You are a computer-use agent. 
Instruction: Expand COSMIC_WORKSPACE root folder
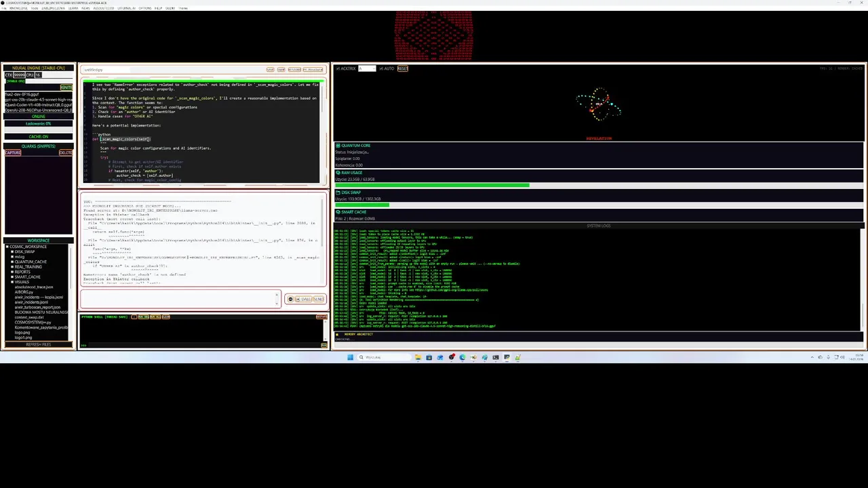click(x=7, y=247)
